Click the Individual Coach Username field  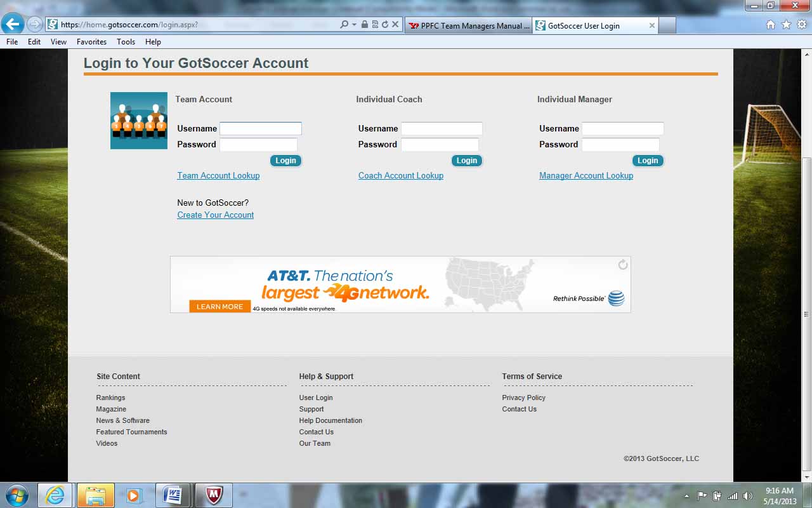click(x=442, y=128)
